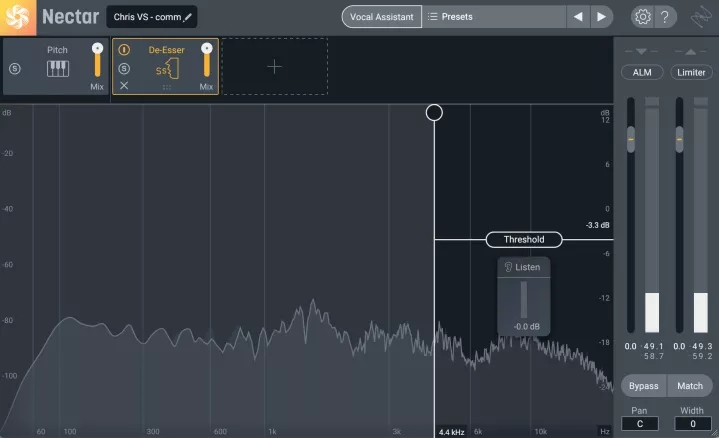Click the pencil icon to rename the preset

pos(187,17)
